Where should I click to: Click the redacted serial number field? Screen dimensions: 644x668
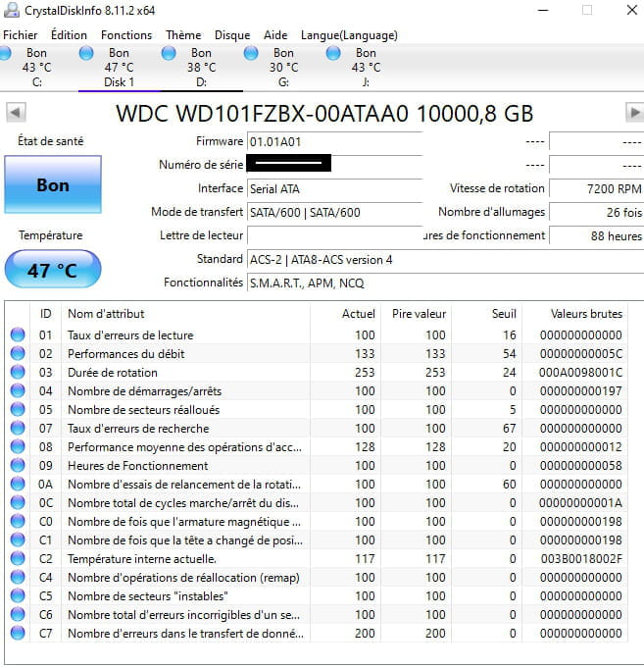pos(334,165)
